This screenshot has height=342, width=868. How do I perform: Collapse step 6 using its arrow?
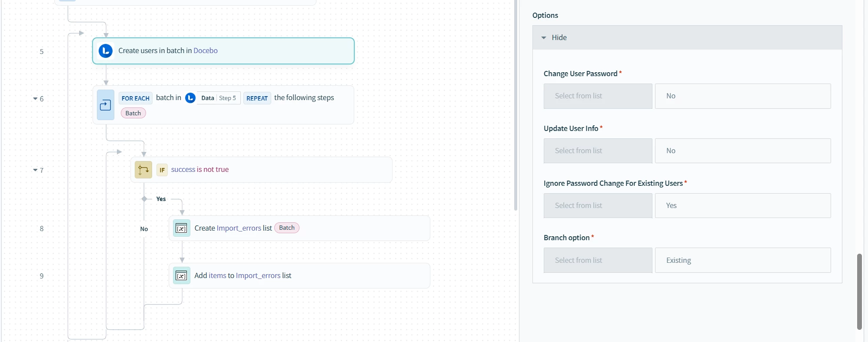tap(35, 99)
